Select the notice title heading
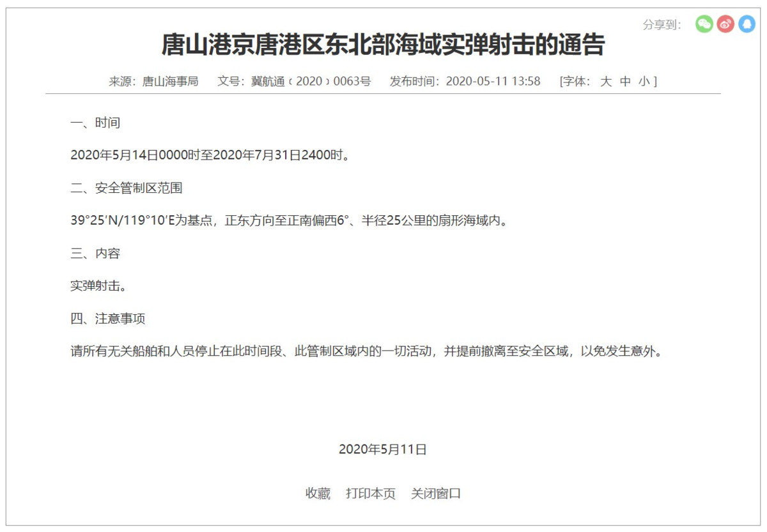767x532 pixels. [383, 45]
